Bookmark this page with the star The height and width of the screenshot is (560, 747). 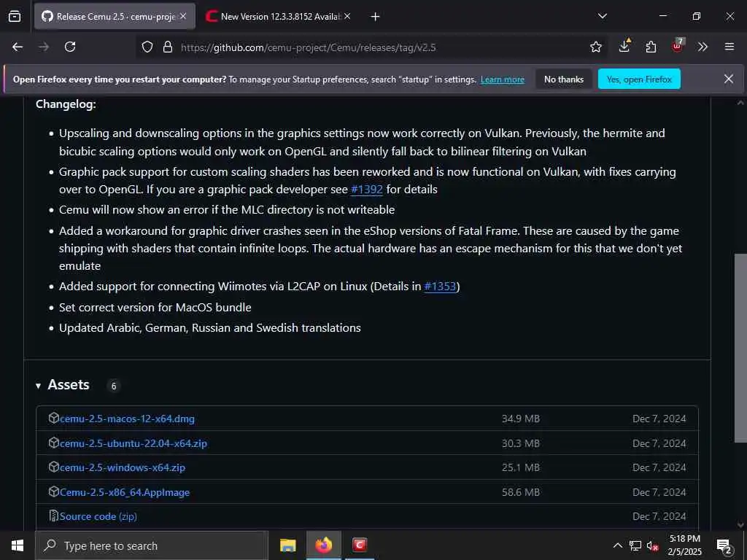(x=595, y=47)
